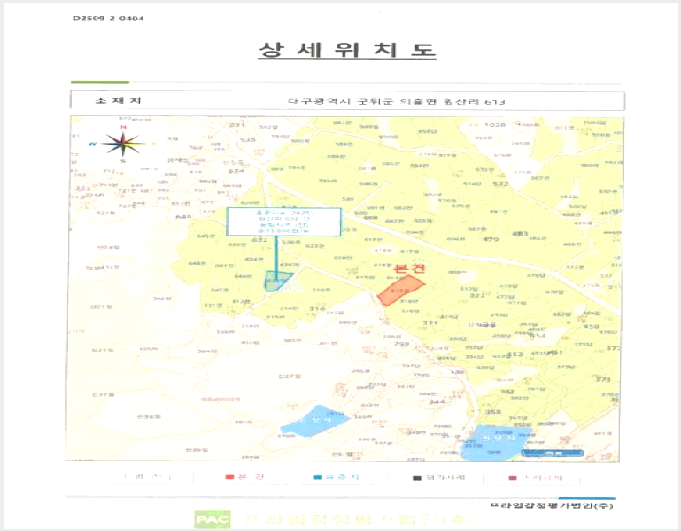Click the parcel number 316 on the map
The width and height of the screenshot is (681, 531).
tap(317, 308)
